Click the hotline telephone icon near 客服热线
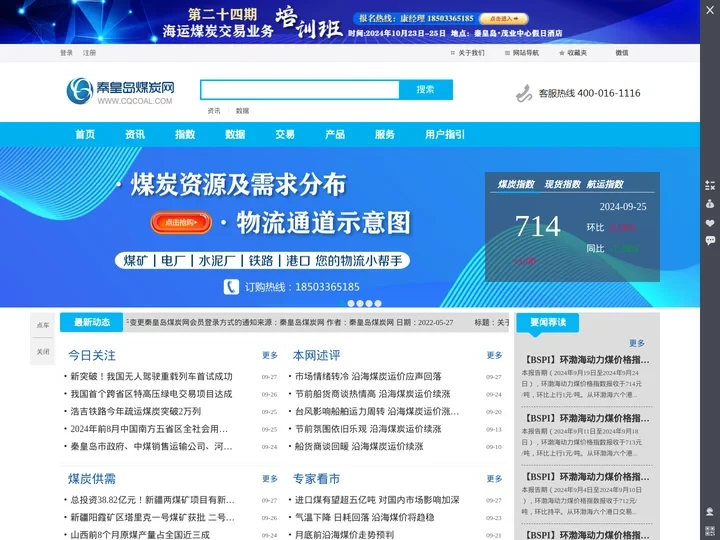 [523, 93]
